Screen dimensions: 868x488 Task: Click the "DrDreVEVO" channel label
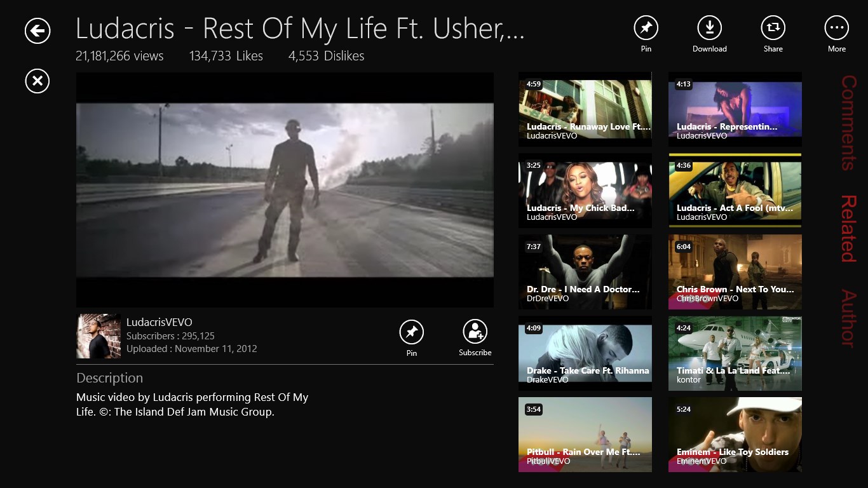[548, 298]
